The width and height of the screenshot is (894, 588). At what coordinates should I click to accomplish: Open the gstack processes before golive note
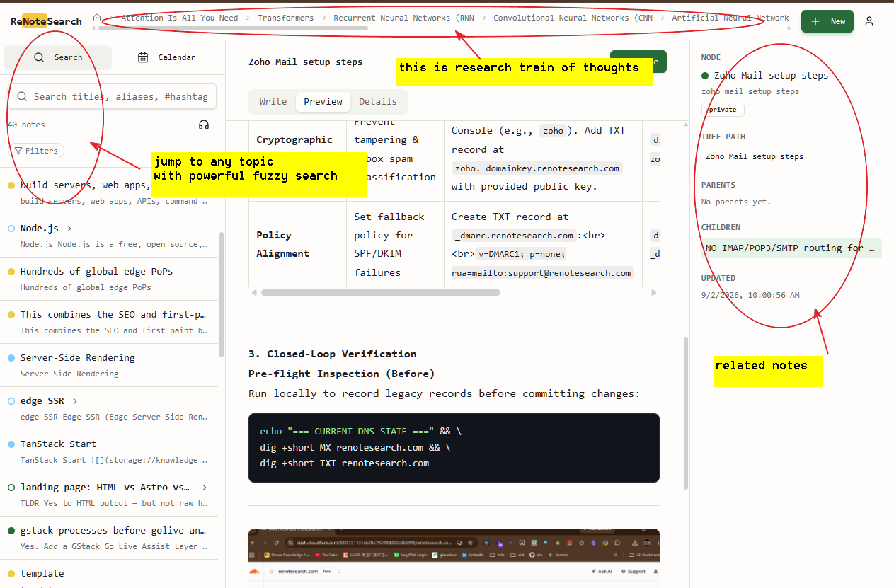pos(109,538)
